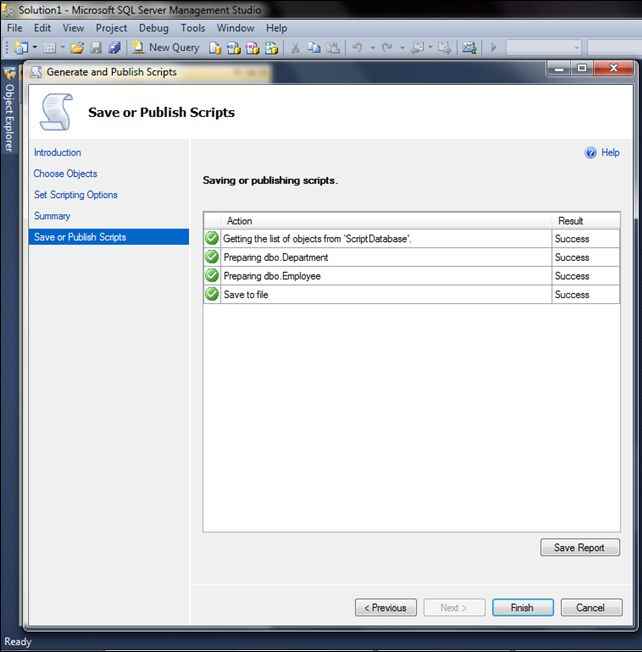Open the Tools menu
This screenshot has width=642, height=652.
coord(193,28)
